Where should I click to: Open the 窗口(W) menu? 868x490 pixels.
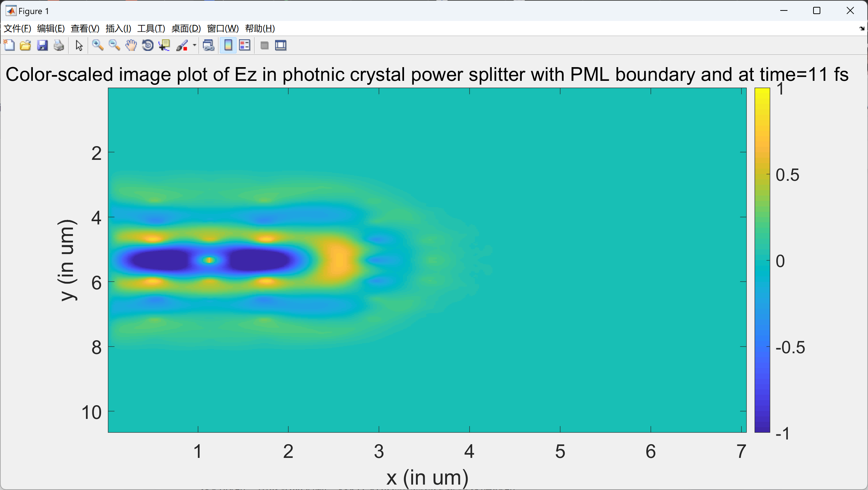point(223,28)
